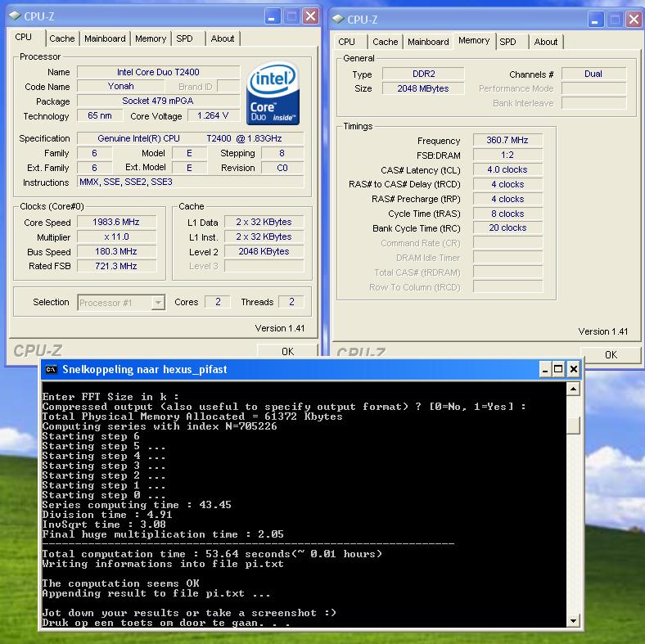Click the Channels # value Dual
645x644 pixels.
tap(593, 74)
